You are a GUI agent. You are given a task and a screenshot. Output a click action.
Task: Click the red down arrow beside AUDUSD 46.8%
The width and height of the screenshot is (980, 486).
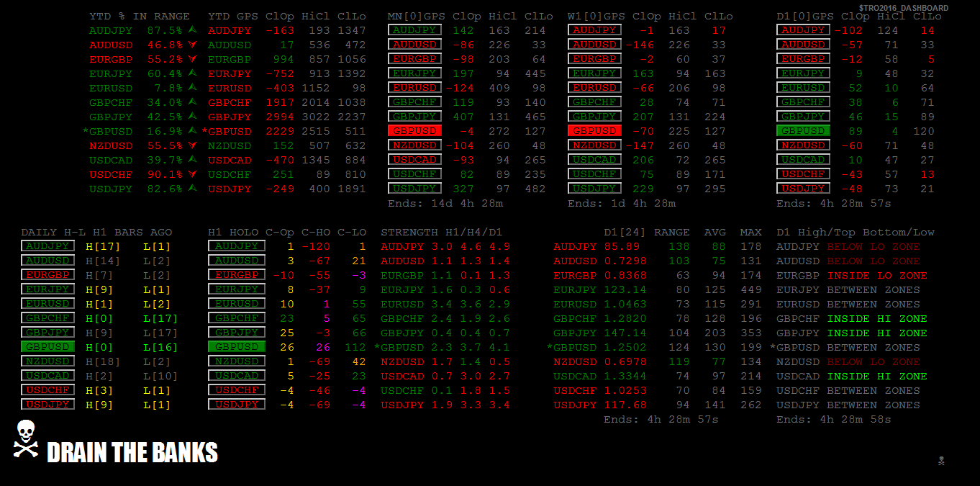[192, 45]
